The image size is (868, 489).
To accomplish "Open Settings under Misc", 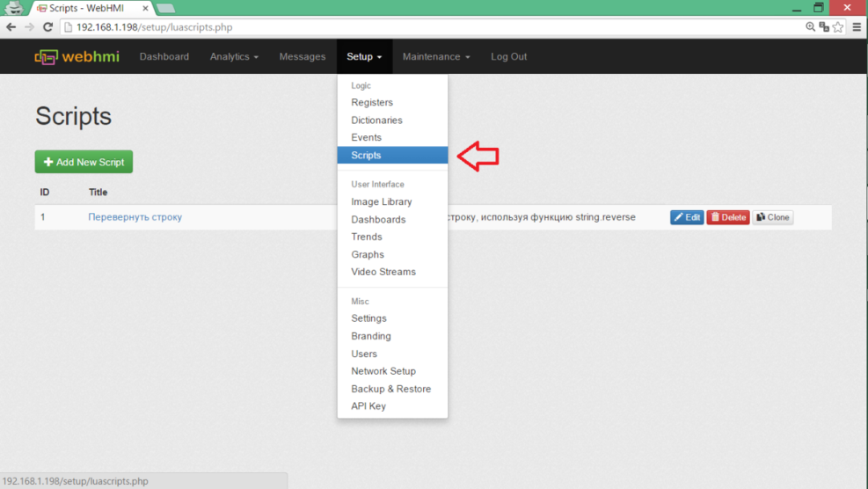I will tap(392, 318).
